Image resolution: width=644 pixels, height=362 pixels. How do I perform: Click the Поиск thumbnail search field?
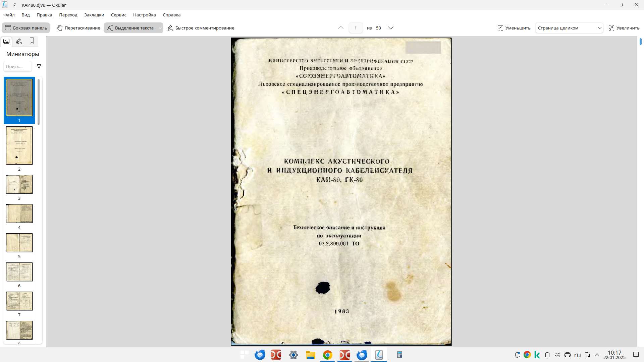click(x=17, y=66)
